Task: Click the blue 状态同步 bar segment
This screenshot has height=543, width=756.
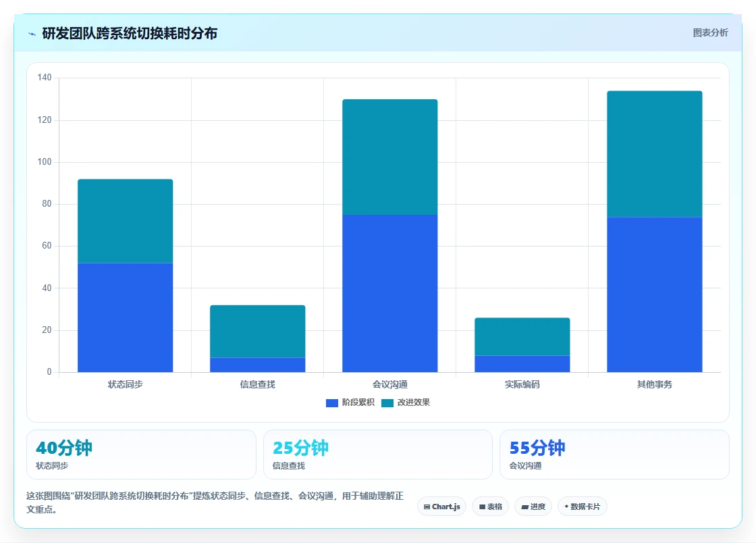Action: (126, 317)
